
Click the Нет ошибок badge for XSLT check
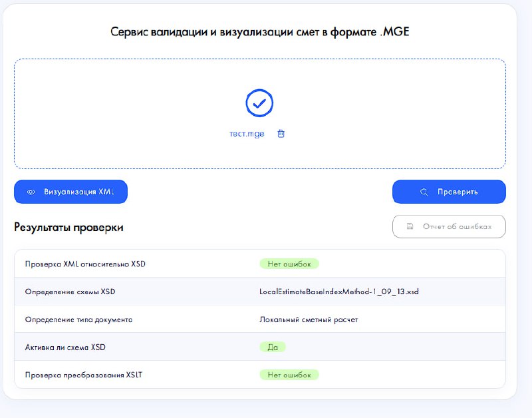[289, 375]
